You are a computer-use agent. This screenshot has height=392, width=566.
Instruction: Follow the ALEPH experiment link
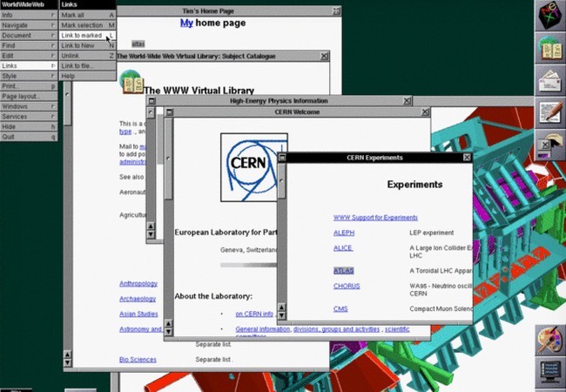click(344, 233)
